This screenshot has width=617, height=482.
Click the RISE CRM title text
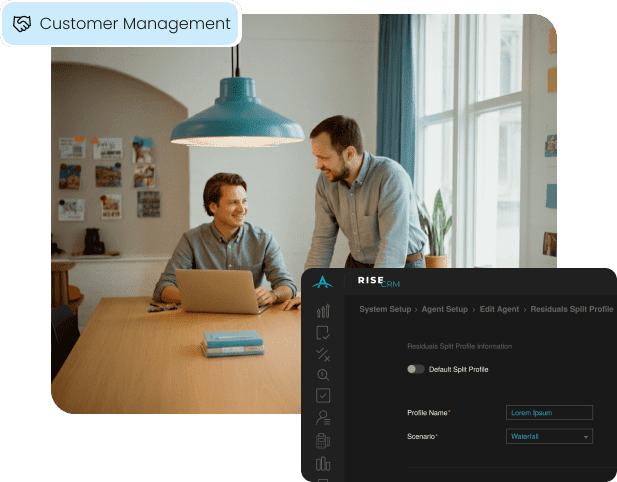pos(371,283)
